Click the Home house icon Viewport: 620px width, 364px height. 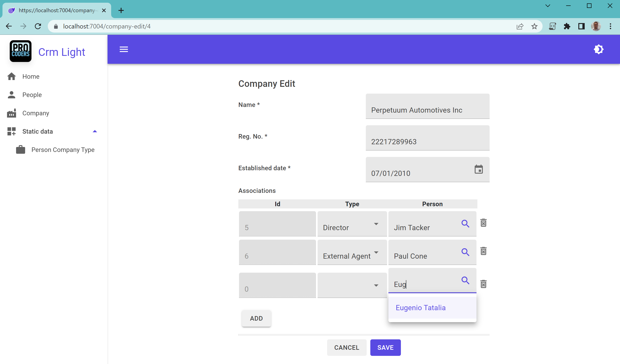12,76
